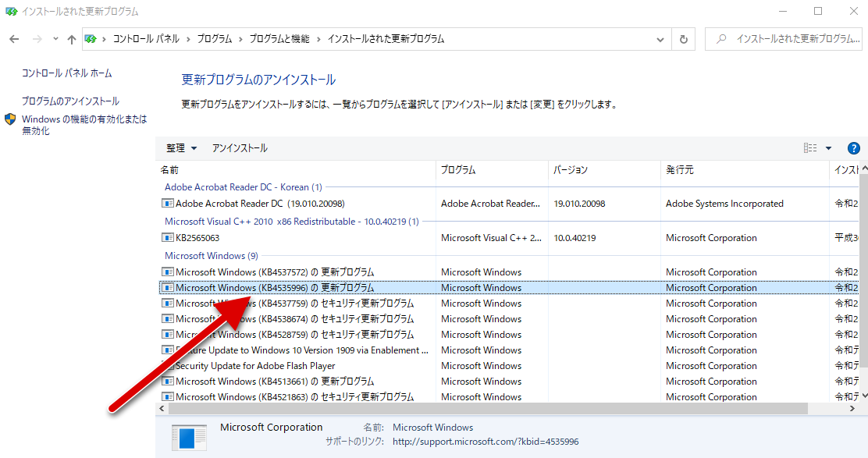Select the KB2565063 update row
Screen dimensions: 868x458
pos(508,238)
